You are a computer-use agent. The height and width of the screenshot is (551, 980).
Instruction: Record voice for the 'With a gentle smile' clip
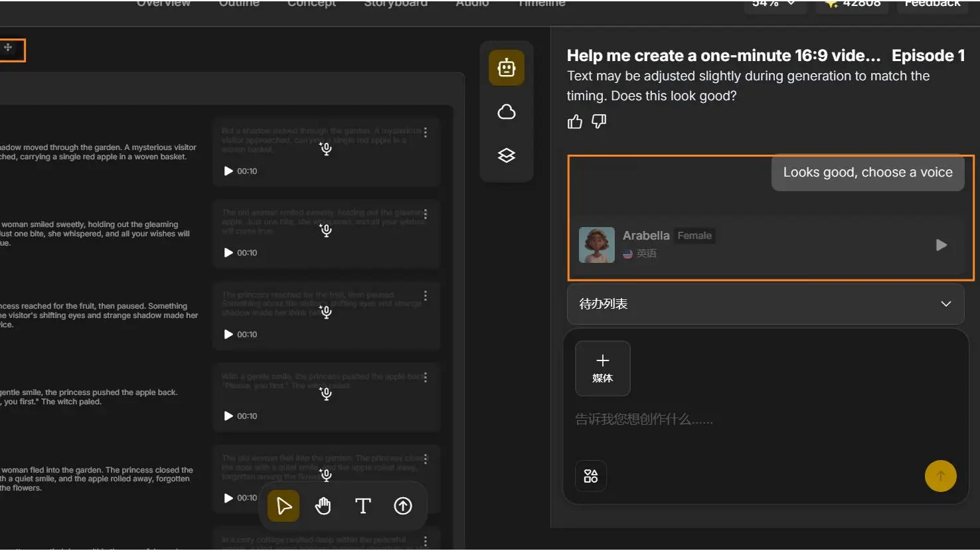326,394
